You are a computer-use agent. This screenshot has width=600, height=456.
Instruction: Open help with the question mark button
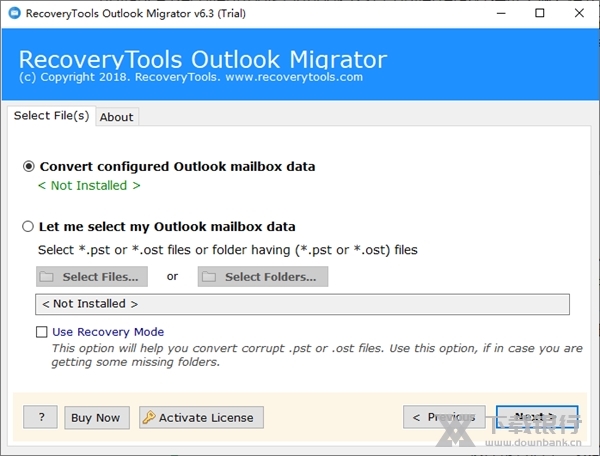tap(40, 418)
